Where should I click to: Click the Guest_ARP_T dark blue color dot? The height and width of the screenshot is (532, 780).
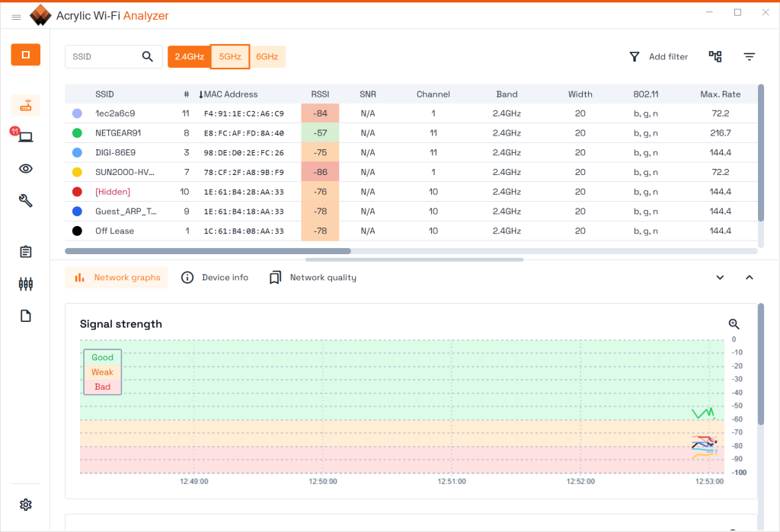tap(77, 212)
